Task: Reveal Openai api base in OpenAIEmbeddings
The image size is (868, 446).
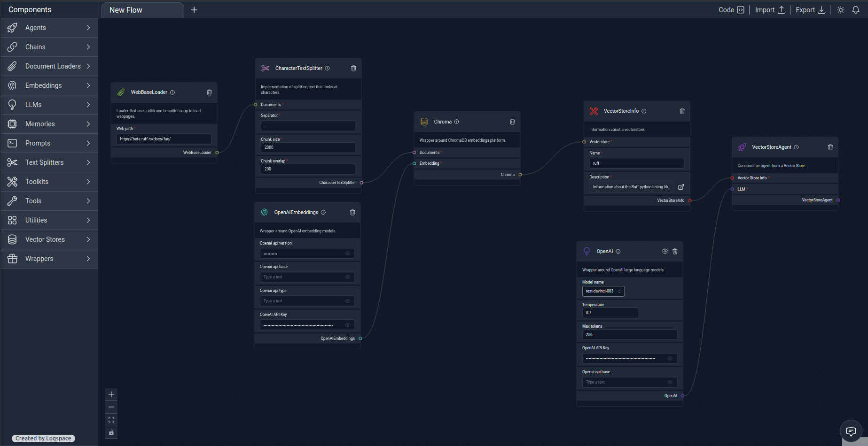Action: [348, 277]
